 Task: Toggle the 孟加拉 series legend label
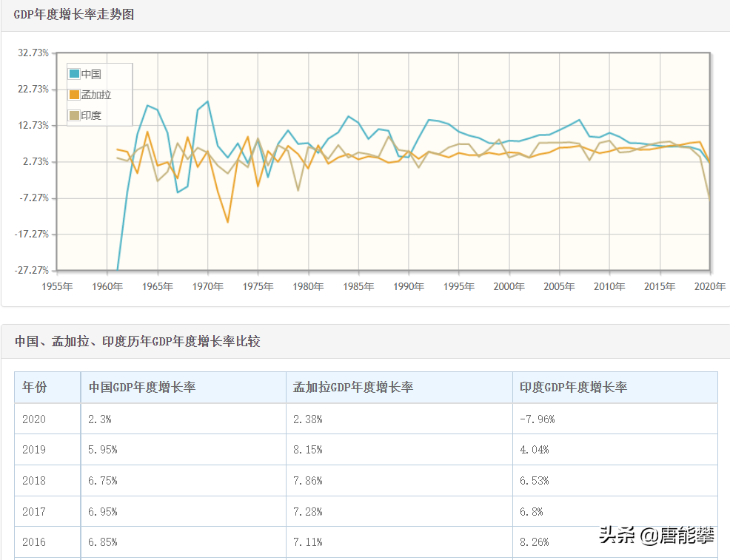96,95
